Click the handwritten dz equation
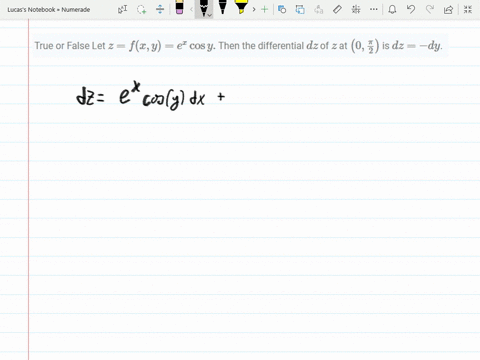Screen dimensions: 480x360 (151, 96)
